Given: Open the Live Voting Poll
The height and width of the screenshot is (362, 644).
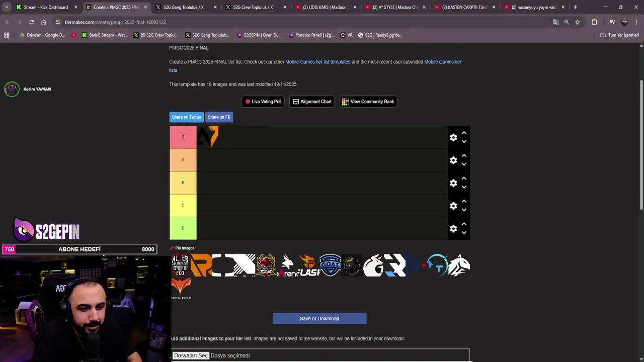Looking at the screenshot, I should (x=263, y=102).
